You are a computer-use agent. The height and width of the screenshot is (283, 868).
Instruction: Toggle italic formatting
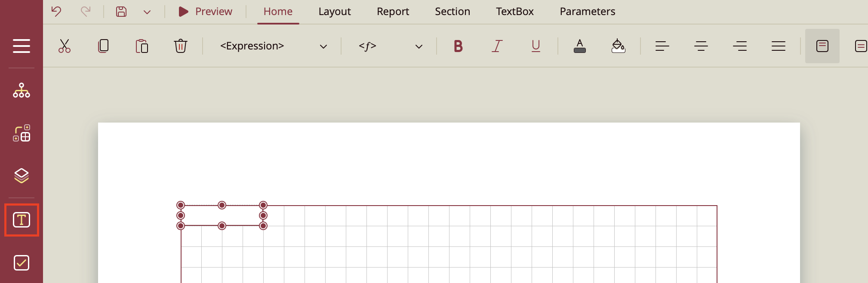click(497, 46)
